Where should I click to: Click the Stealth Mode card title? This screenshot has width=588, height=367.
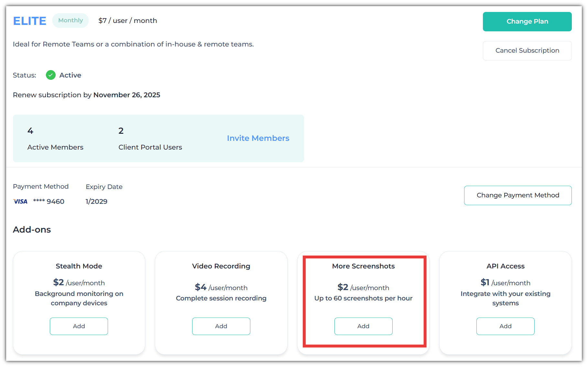point(79,266)
